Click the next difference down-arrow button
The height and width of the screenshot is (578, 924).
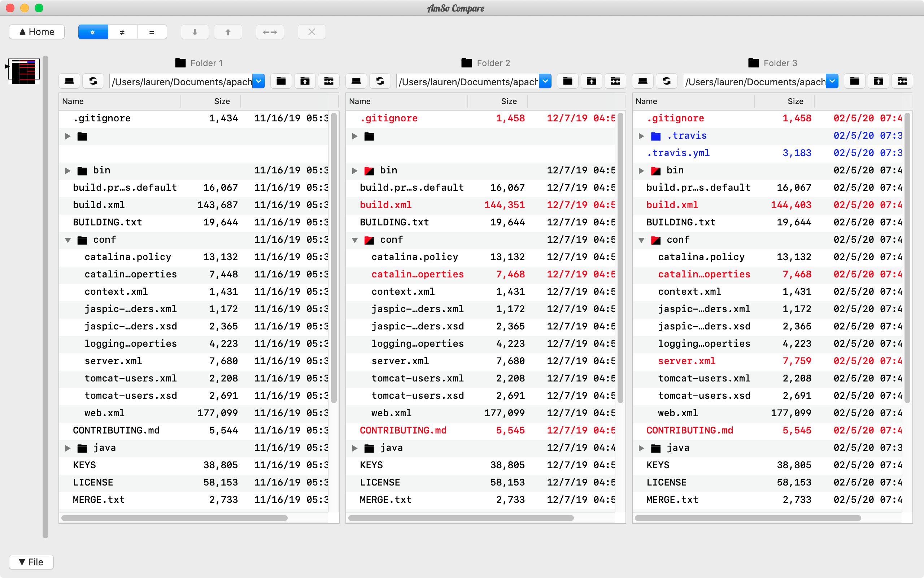(x=195, y=32)
